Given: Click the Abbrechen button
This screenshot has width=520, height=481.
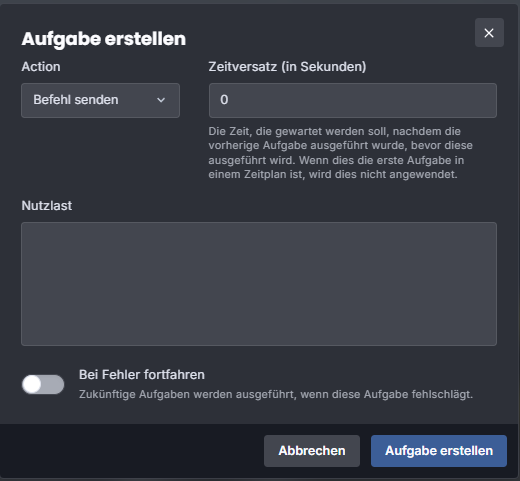Looking at the screenshot, I should click(312, 451).
